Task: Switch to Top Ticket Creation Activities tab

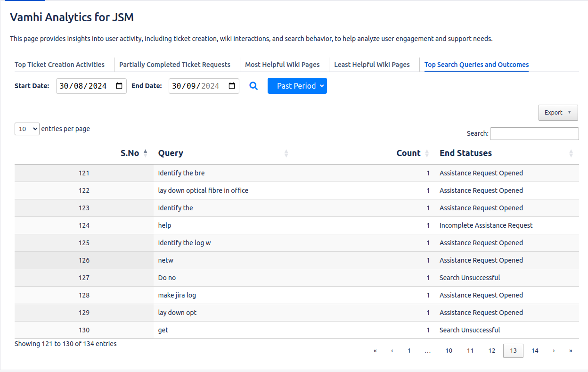Action: (x=59, y=65)
